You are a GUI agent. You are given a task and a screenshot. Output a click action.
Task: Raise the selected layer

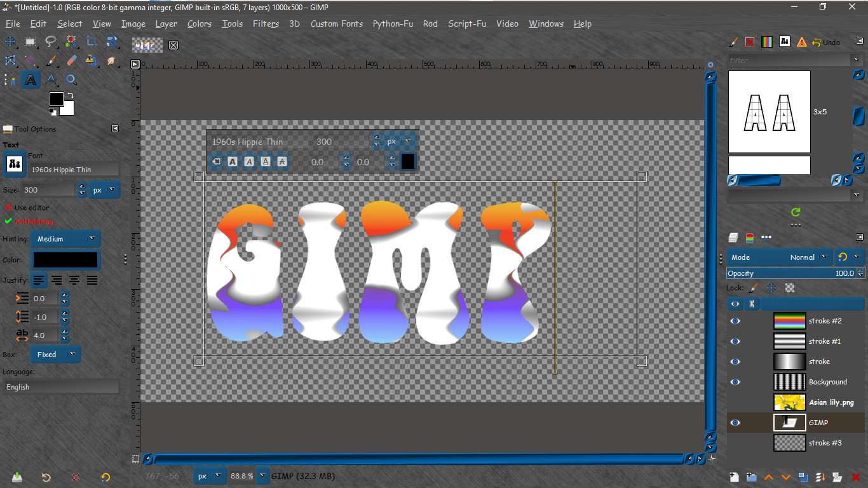pyautogui.click(x=769, y=477)
